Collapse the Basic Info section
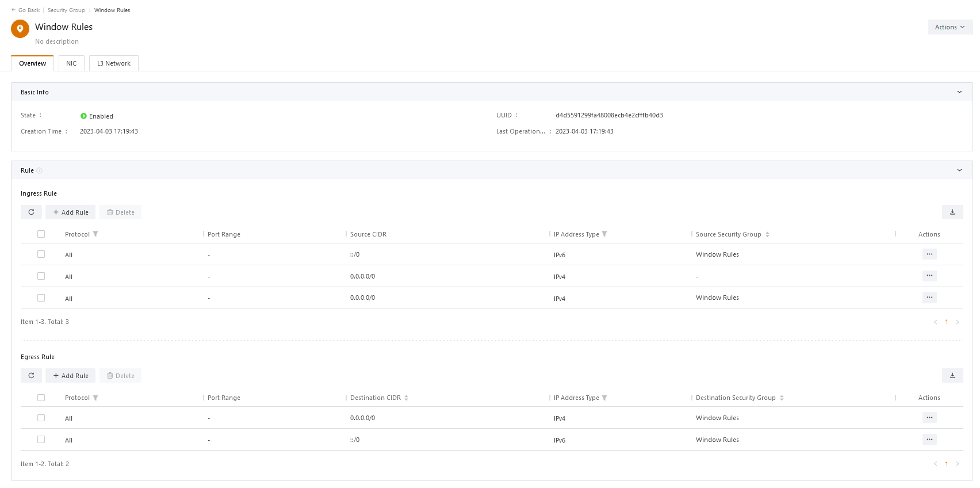The width and height of the screenshot is (980, 488). [959, 92]
